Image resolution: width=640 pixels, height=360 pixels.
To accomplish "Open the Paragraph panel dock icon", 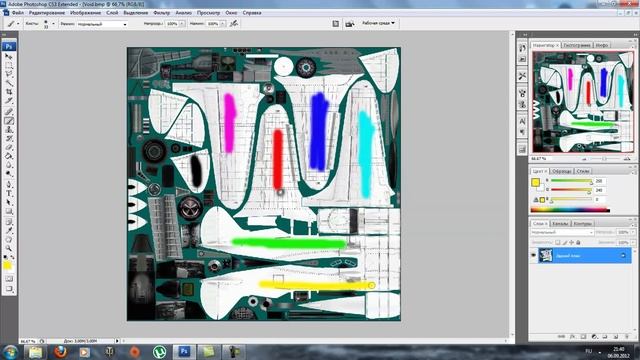I will point(522,132).
